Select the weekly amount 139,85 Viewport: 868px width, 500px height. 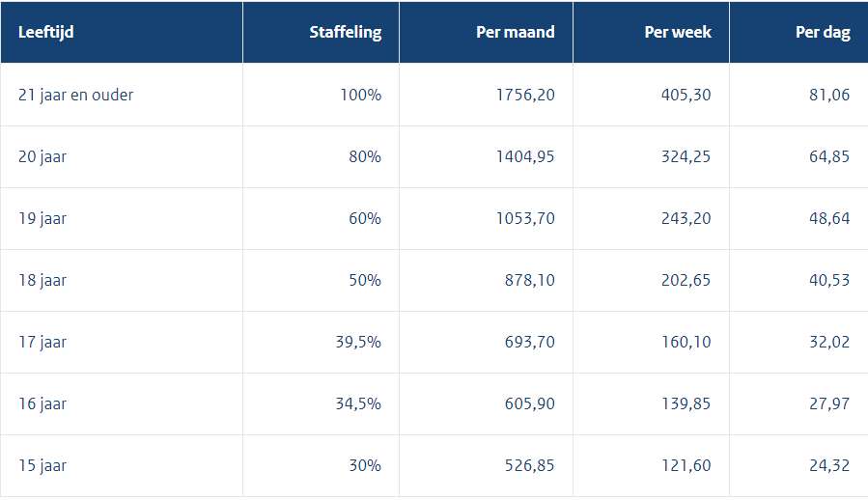(685, 403)
